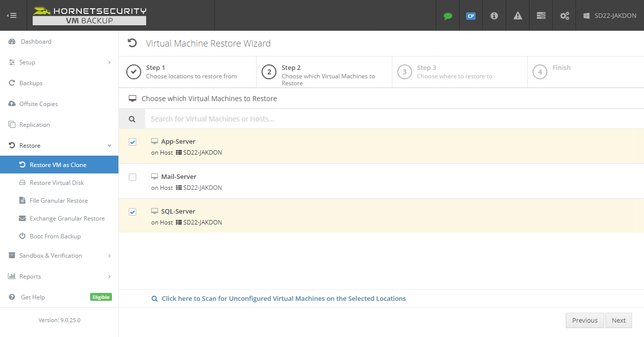Deselect the SQL-Server checkbox
Screen dimensions: 644x337
(x=132, y=212)
